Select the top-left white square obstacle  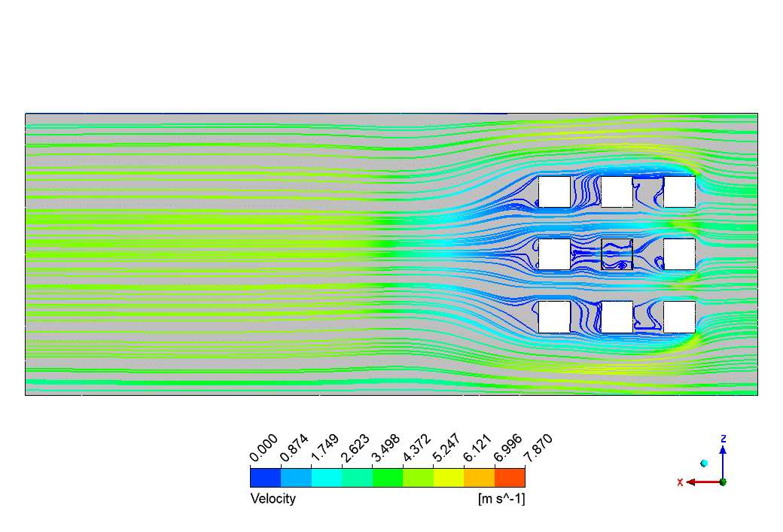point(554,192)
